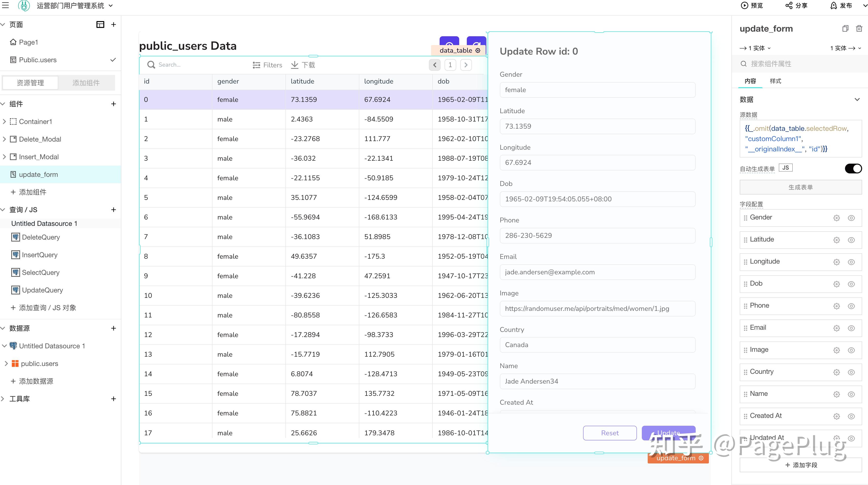Click the hamburger menu icon at top left

5,5
